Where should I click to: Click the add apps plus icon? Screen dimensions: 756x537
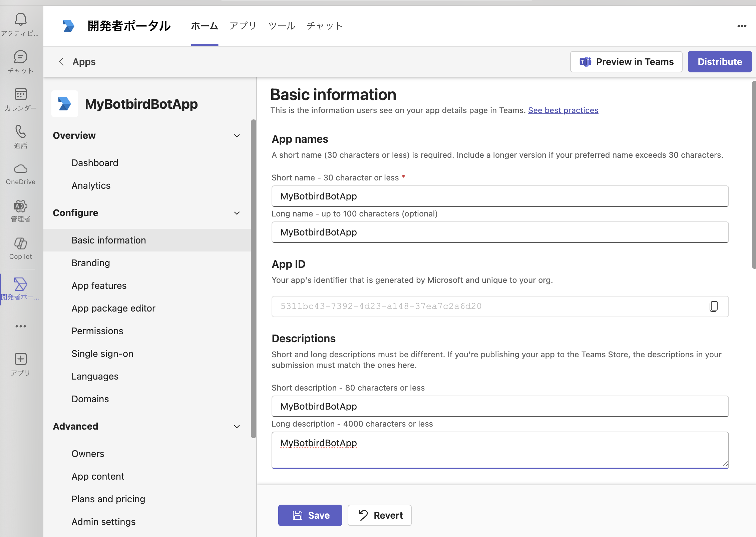click(20, 359)
